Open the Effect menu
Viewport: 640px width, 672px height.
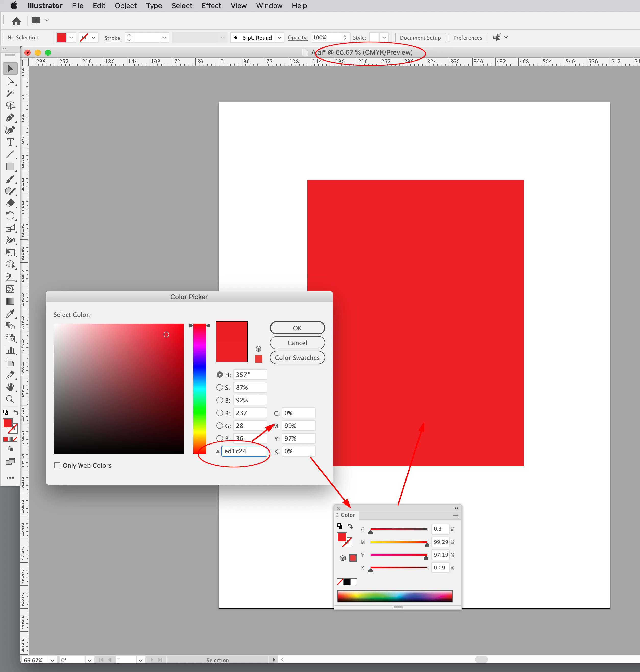coord(211,6)
